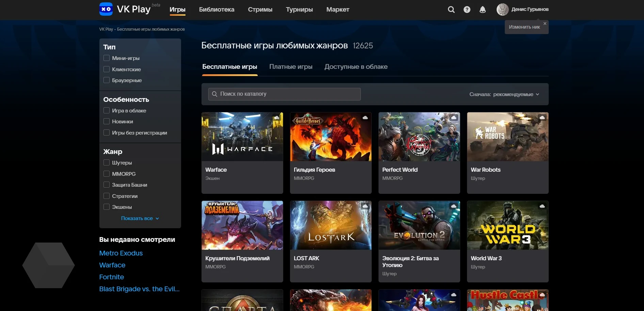644x311 pixels.
Task: Switch to the Доступные в облаке tab
Action: (x=356, y=67)
